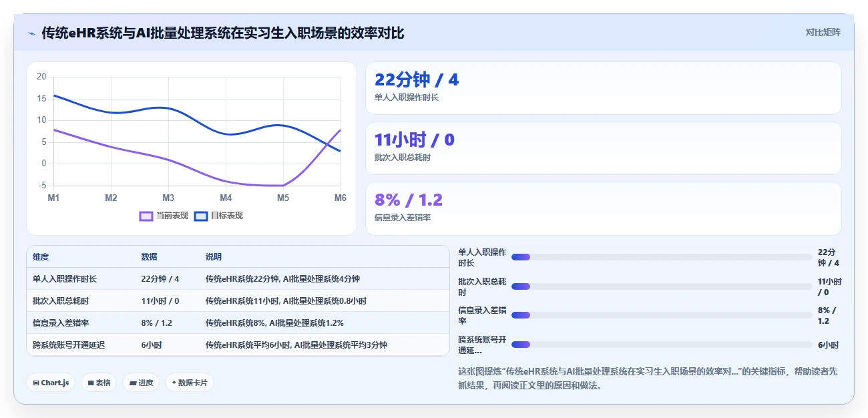Click the 跨系统账号开通延… progress bar
The width and height of the screenshot is (868, 418).
click(662, 345)
